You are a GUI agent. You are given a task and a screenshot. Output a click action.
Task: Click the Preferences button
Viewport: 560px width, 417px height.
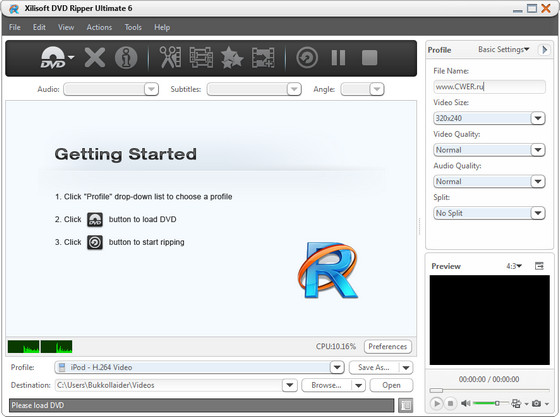pyautogui.click(x=388, y=346)
